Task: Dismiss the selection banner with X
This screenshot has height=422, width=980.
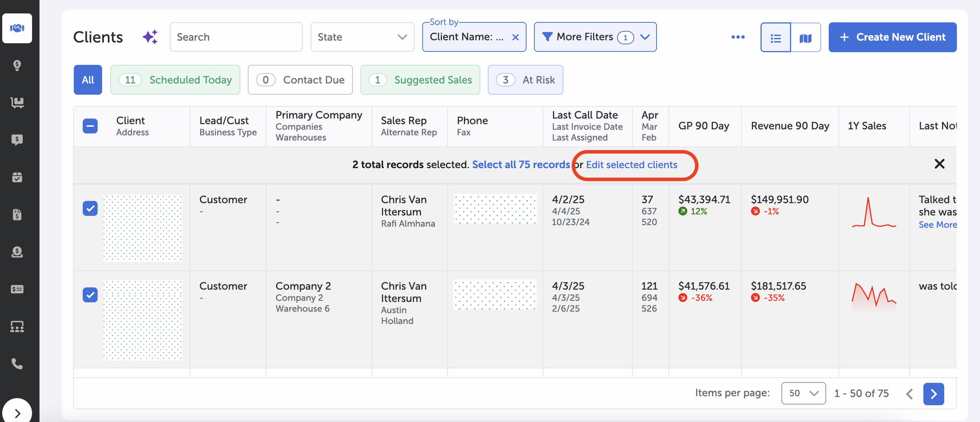Action: [x=939, y=164]
